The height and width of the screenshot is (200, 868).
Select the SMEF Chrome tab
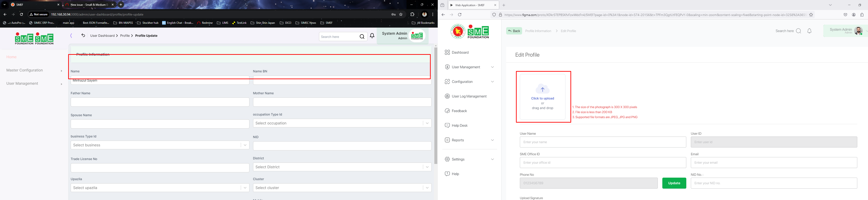35,5
